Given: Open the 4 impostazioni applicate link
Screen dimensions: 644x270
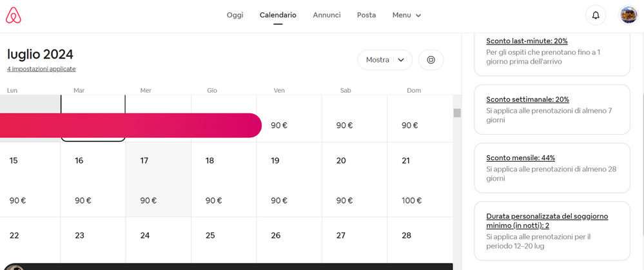Looking at the screenshot, I should tap(41, 69).
